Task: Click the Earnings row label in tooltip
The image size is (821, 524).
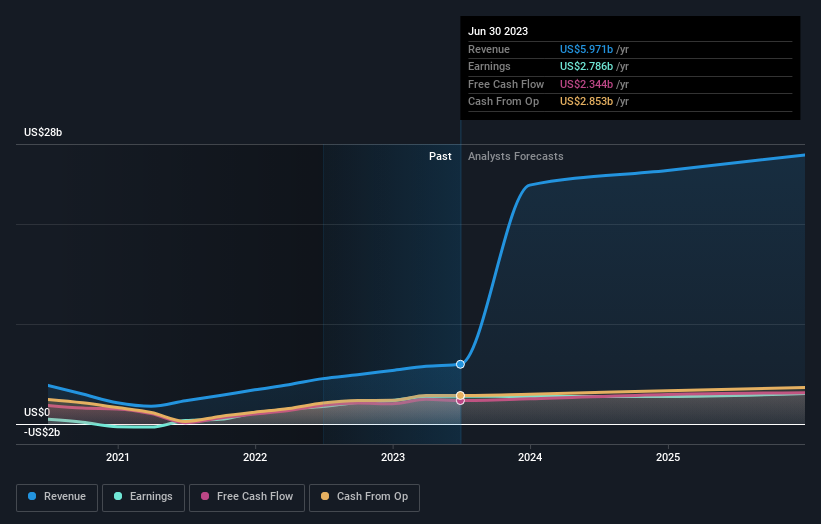Action: tap(489, 66)
